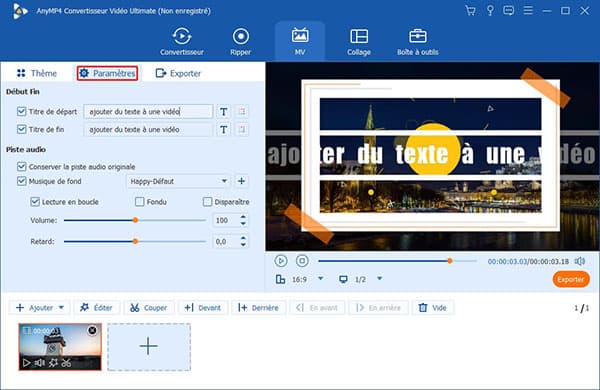Image resolution: width=600 pixels, height=390 pixels.
Task: Click the key registration icon
Action: [490, 11]
